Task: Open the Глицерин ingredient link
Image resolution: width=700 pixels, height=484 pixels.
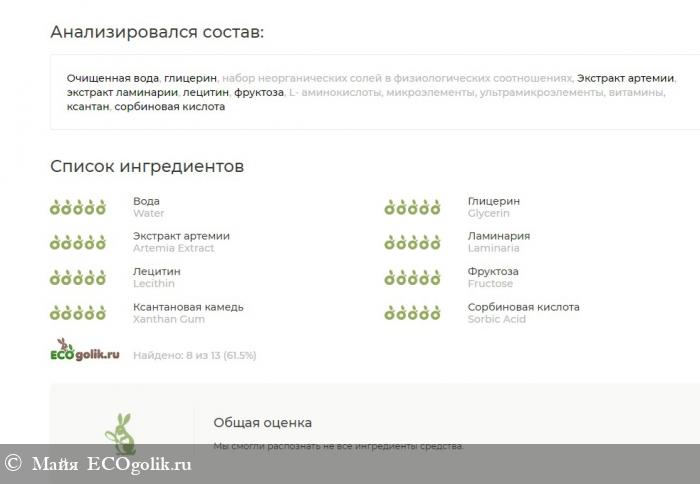Action: (x=493, y=201)
